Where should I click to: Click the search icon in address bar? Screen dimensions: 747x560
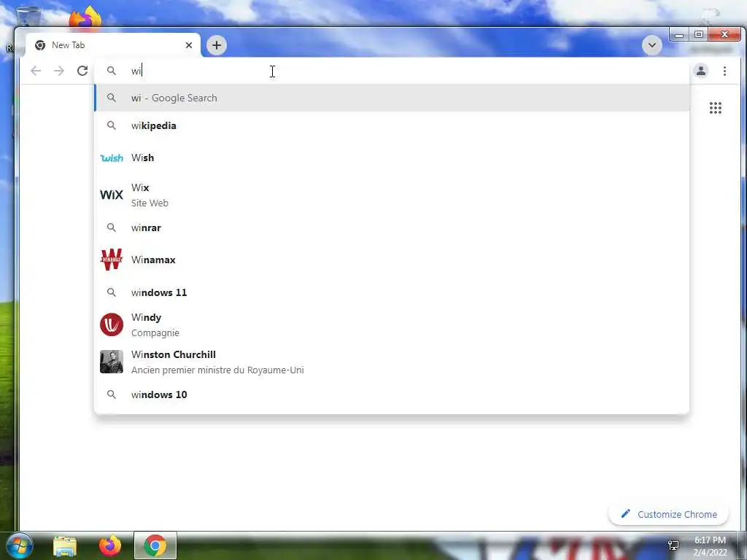point(112,71)
